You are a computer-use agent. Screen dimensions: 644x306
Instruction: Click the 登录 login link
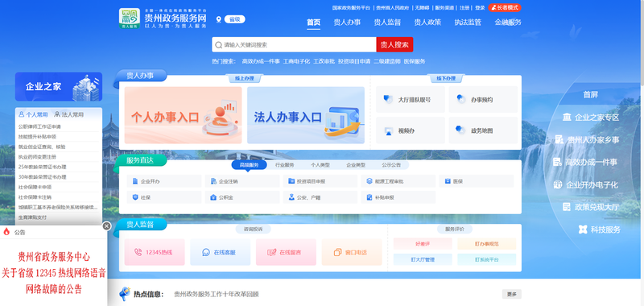coord(480,8)
